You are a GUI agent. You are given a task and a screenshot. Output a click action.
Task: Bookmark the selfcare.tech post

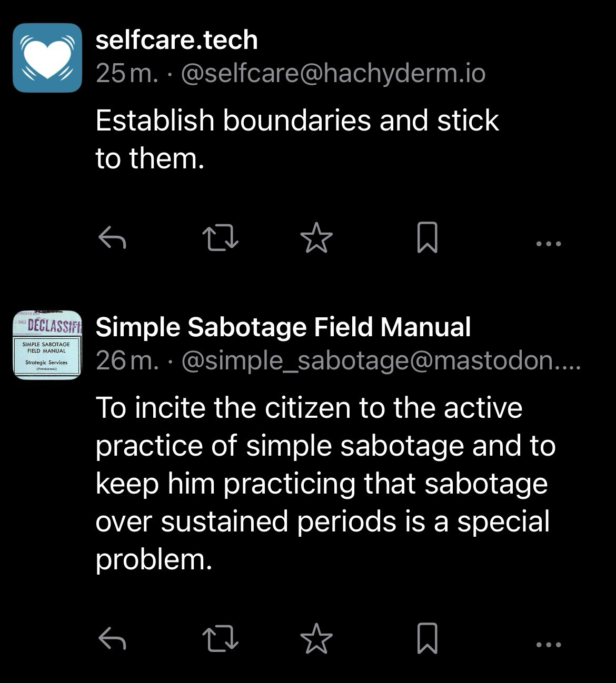(427, 238)
